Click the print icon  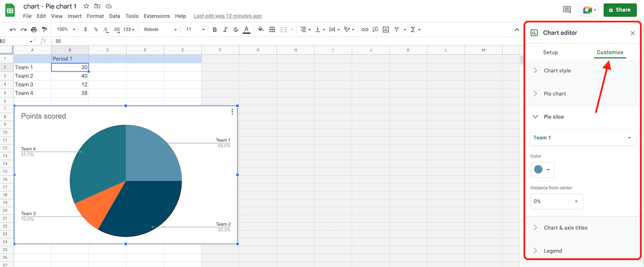[34, 30]
